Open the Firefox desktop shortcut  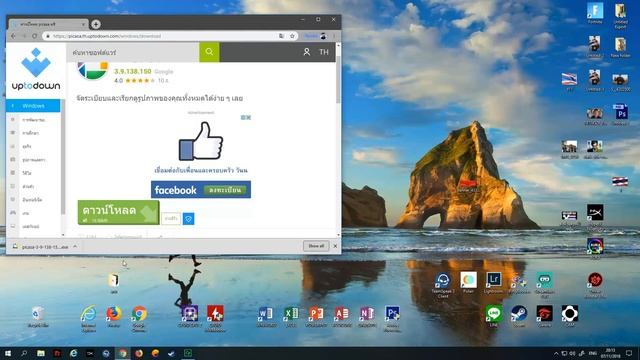click(113, 317)
